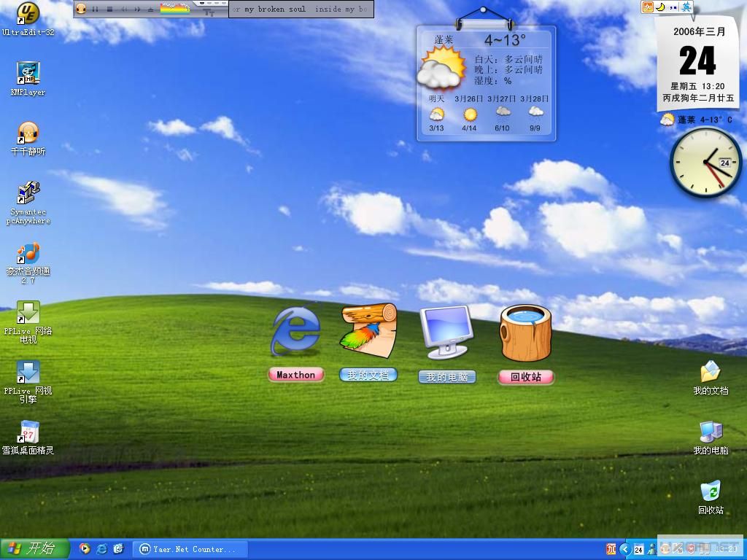Screen dimensions: 747x560
Task: Switch the 英 input mode indicator
Action: (x=686, y=7)
